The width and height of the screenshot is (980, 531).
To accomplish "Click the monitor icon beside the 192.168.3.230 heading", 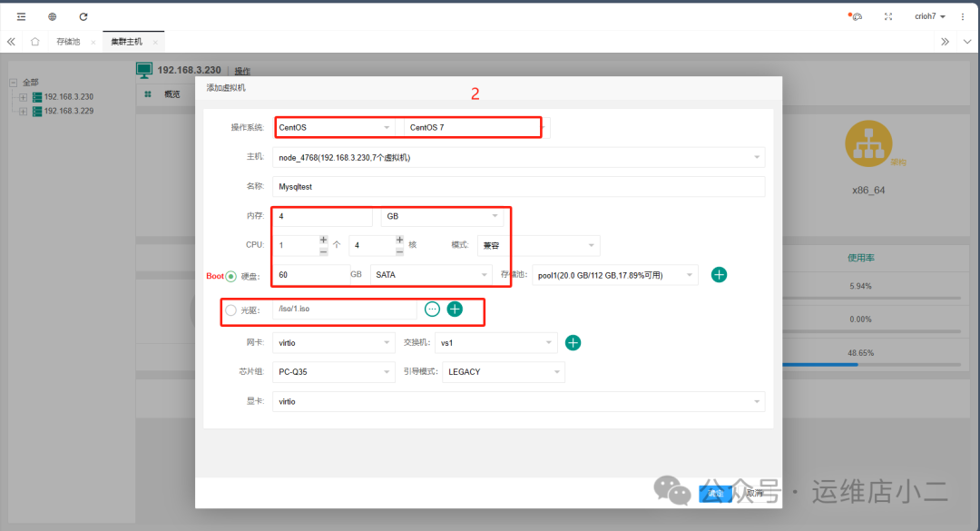I will (144, 71).
